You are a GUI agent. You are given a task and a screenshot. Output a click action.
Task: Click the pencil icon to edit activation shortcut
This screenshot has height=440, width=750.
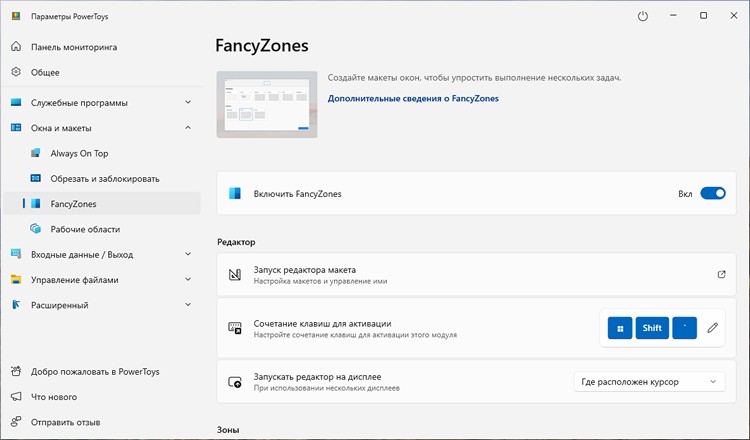713,328
